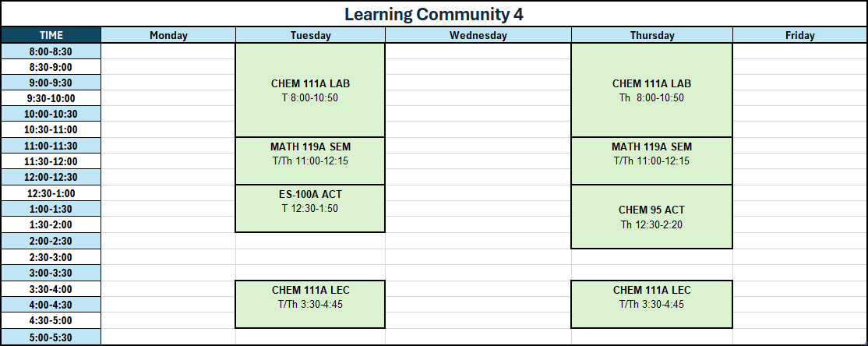Select the Thursday column header
868x346 pixels.
[652, 35]
